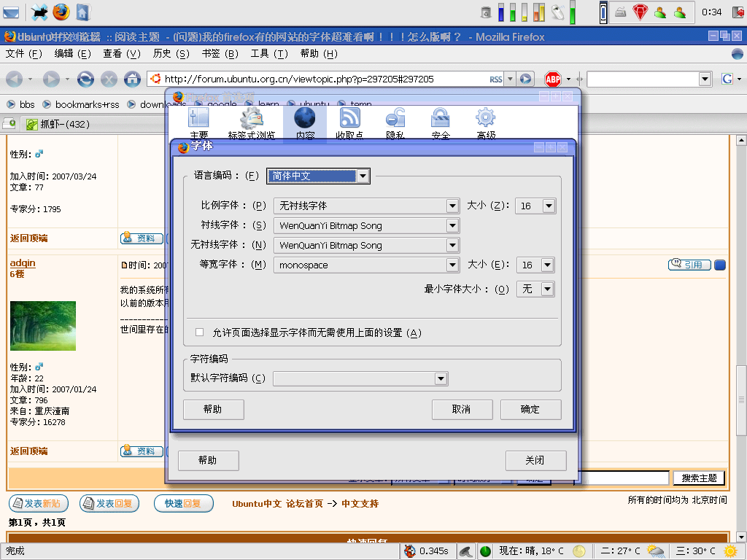Open the 历史 (S) menu
This screenshot has width=747, height=560.
[171, 54]
